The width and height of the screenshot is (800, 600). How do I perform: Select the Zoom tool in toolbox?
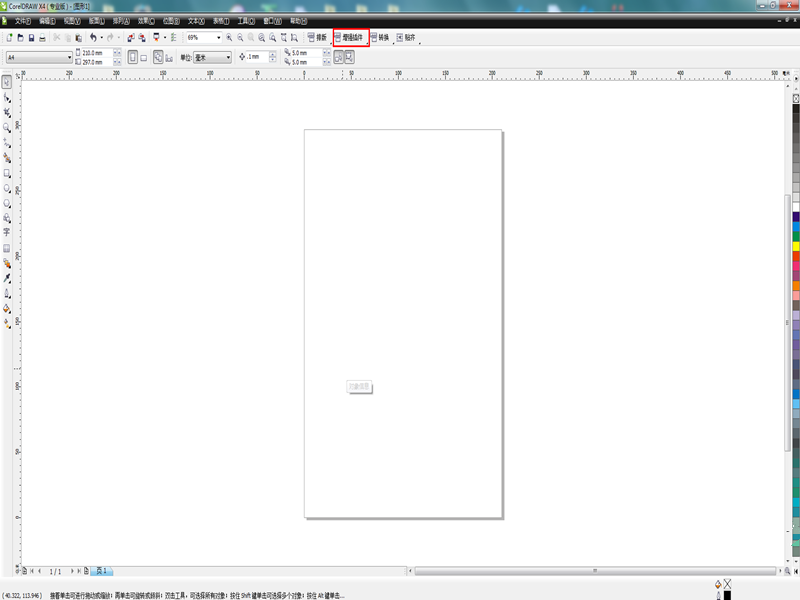click(x=7, y=128)
